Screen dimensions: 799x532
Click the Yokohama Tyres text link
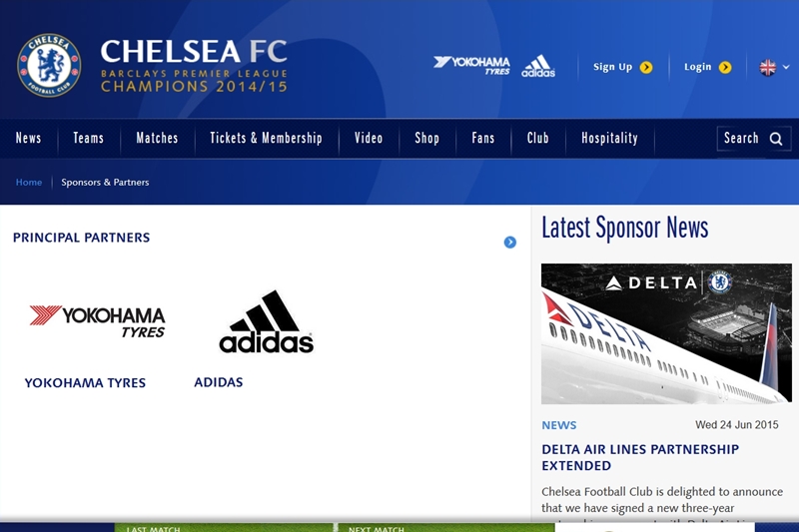coord(85,383)
